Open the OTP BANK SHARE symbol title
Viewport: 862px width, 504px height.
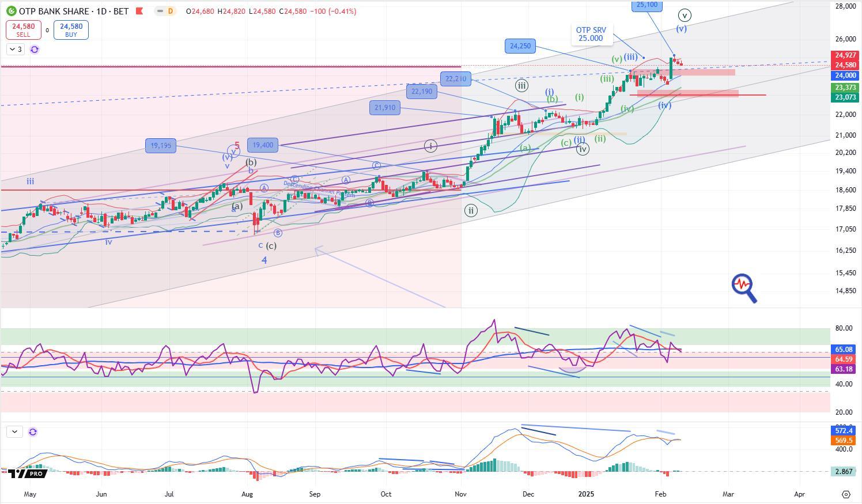click(x=74, y=11)
